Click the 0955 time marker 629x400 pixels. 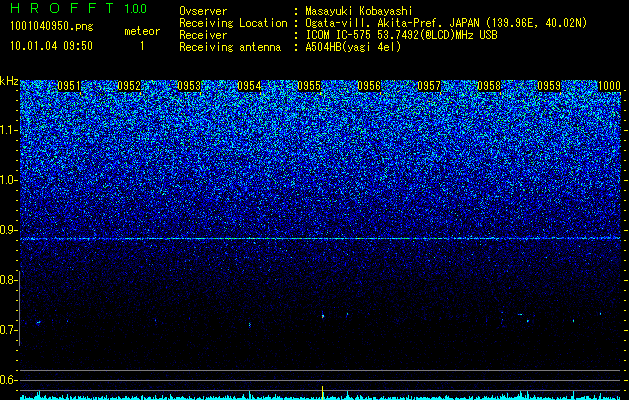(309, 86)
